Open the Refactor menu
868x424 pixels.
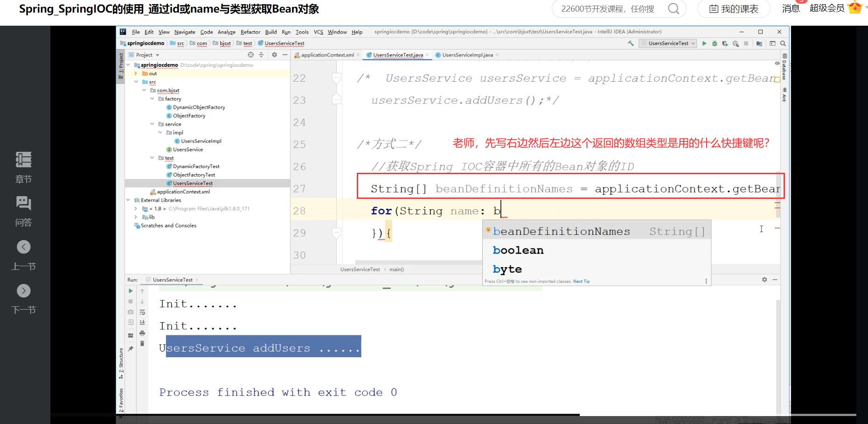tap(250, 32)
